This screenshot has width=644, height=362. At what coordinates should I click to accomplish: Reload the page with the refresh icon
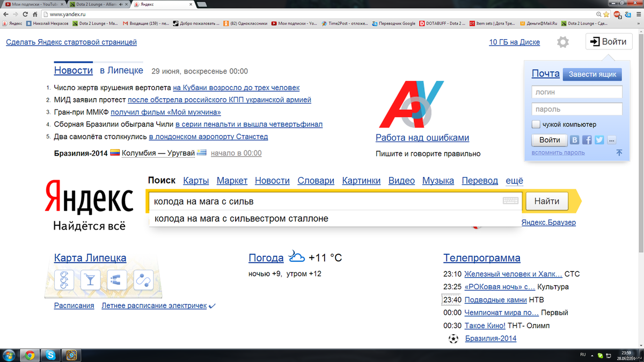click(x=26, y=14)
